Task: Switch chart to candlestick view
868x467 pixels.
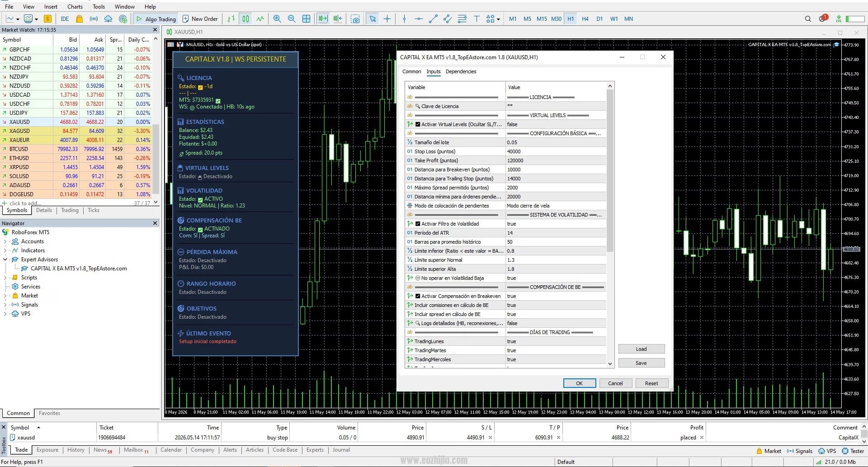Action: (245, 19)
